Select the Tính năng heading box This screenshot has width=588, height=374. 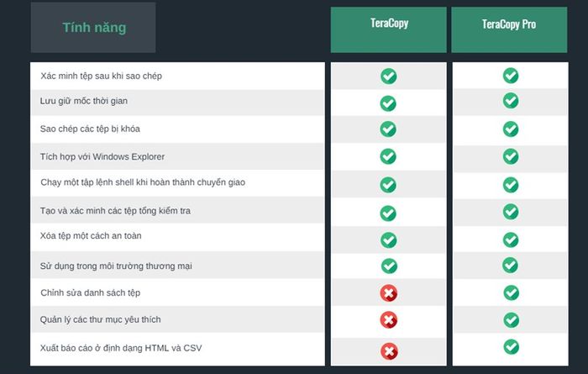pyautogui.click(x=93, y=28)
